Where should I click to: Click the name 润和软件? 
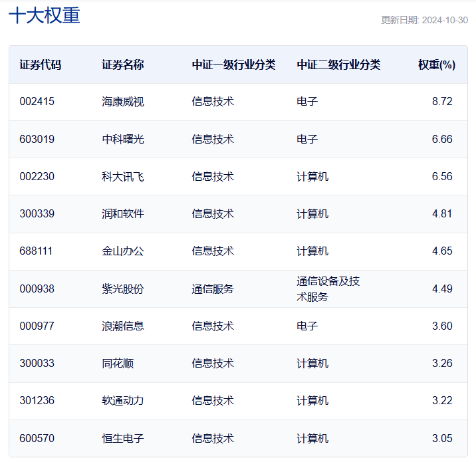[x=123, y=213]
